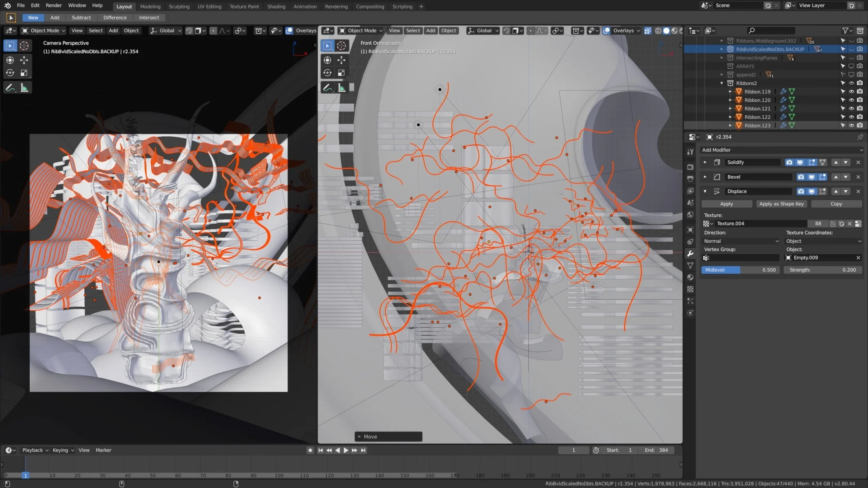Click the Subtract selection mode button

81,17
